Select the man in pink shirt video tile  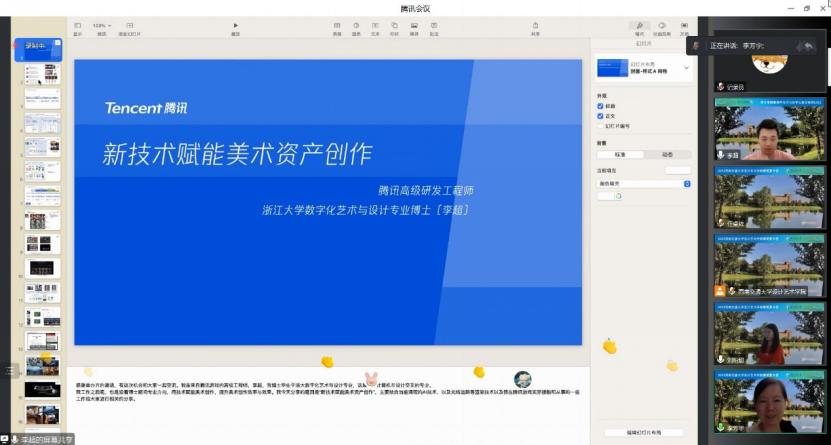click(x=770, y=129)
